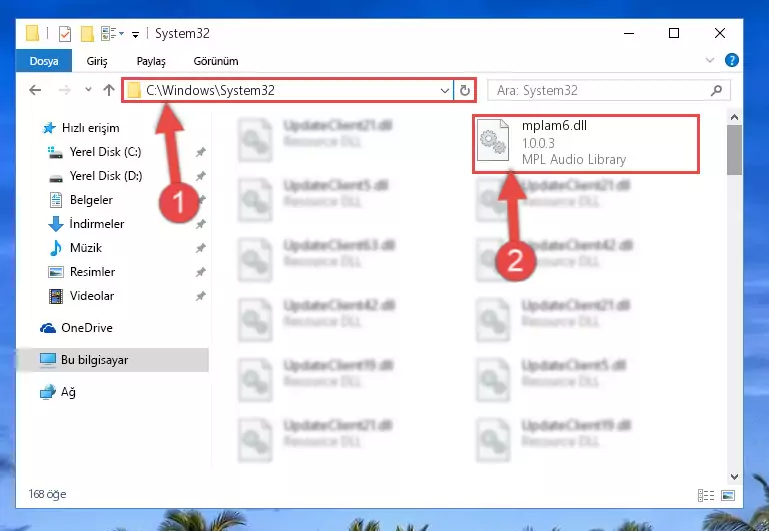Switch to details view in status bar
769x531 pixels.
click(706, 495)
